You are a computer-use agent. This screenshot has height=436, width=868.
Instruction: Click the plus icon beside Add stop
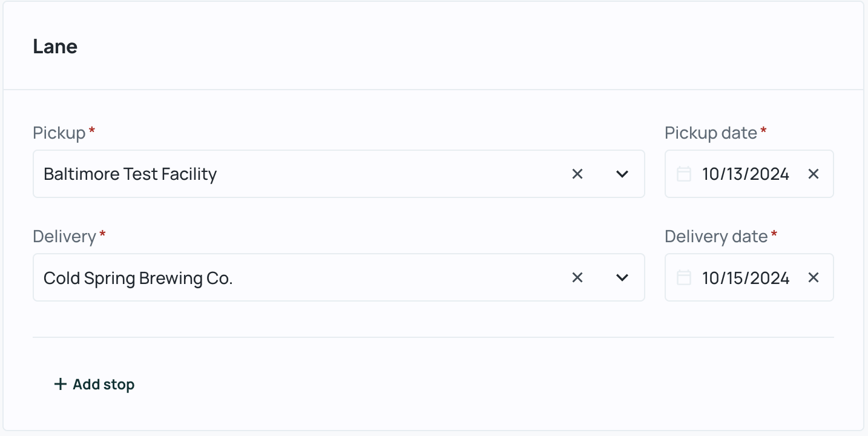point(60,384)
